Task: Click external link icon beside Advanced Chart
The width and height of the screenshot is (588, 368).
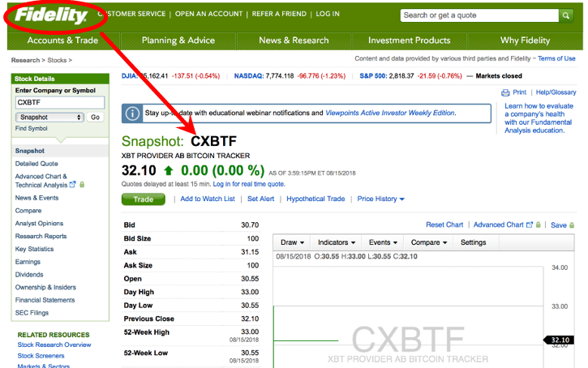Action: pyautogui.click(x=530, y=225)
